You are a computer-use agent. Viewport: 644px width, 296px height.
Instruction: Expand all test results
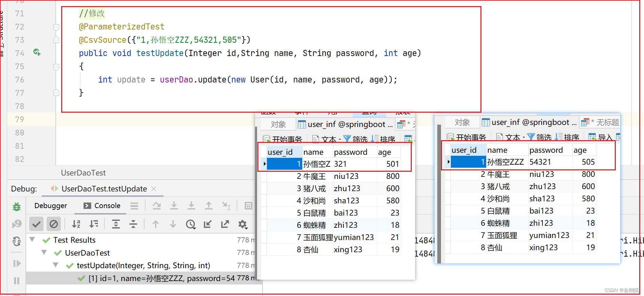(116, 224)
